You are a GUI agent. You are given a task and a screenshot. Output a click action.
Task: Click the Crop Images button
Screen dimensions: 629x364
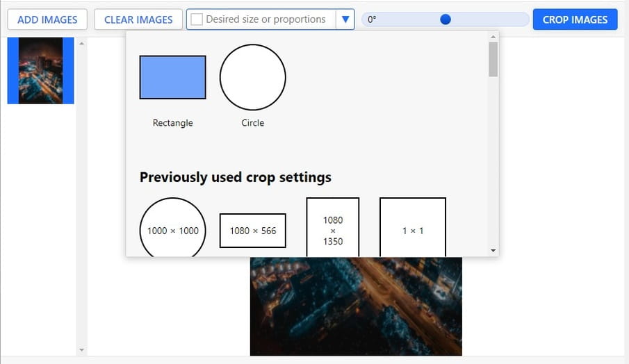(575, 19)
